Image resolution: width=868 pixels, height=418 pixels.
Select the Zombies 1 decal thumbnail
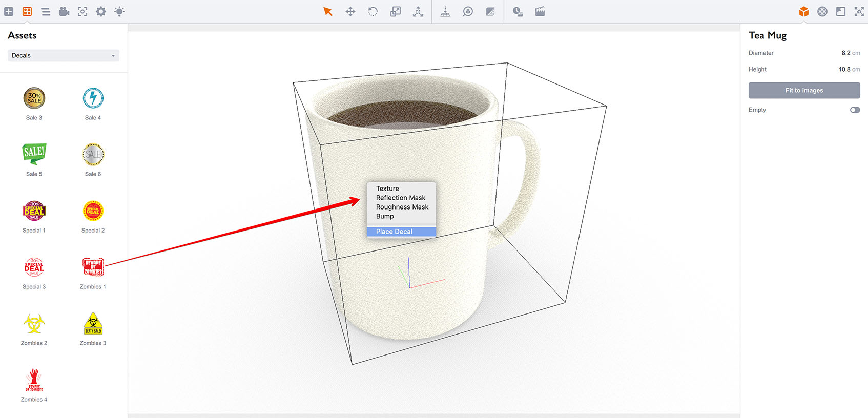coord(93,267)
